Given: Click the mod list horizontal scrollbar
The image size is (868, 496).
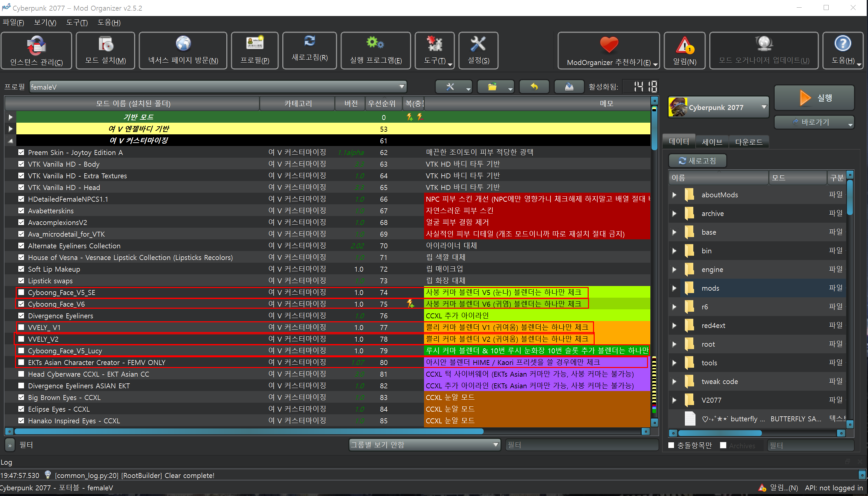Looking at the screenshot, I should [249, 432].
